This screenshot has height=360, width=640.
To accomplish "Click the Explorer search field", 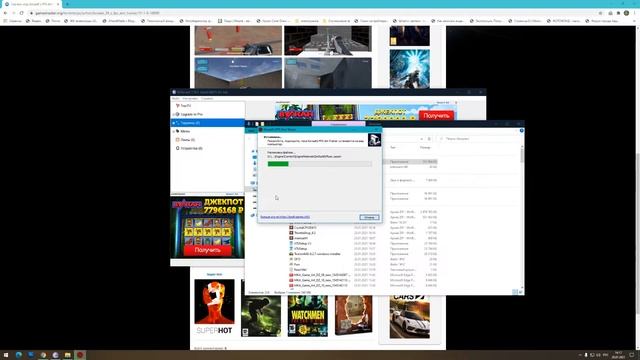I will [x=478, y=139].
